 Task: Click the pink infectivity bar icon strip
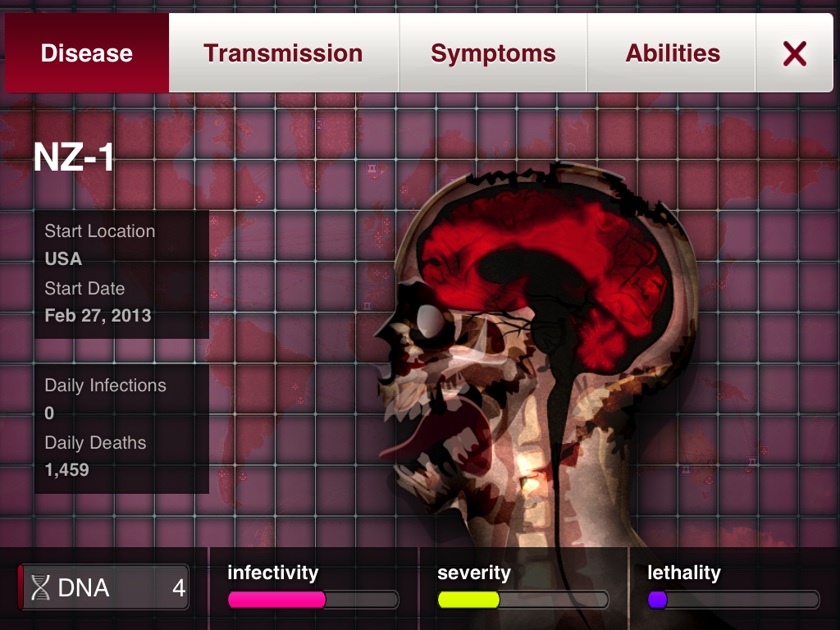tap(279, 601)
